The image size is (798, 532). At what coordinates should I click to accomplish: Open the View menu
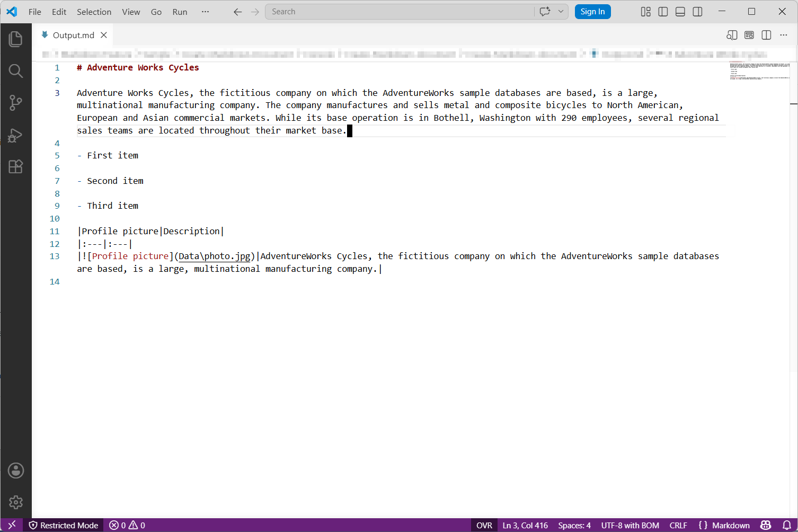point(131,12)
